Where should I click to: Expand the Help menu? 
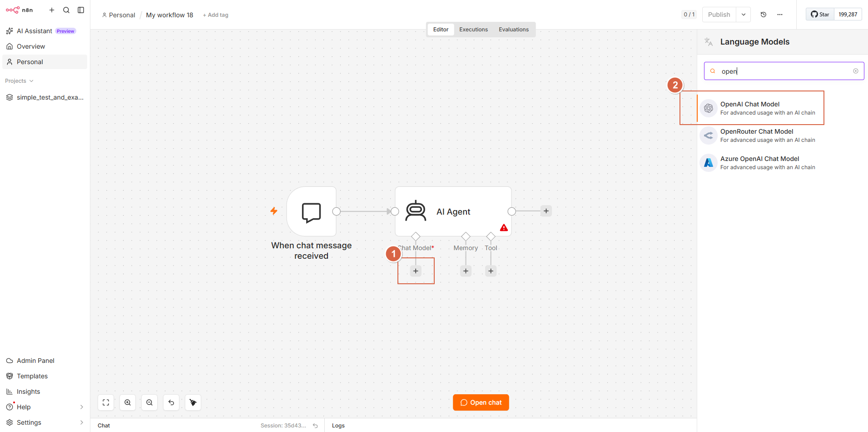[45, 407]
